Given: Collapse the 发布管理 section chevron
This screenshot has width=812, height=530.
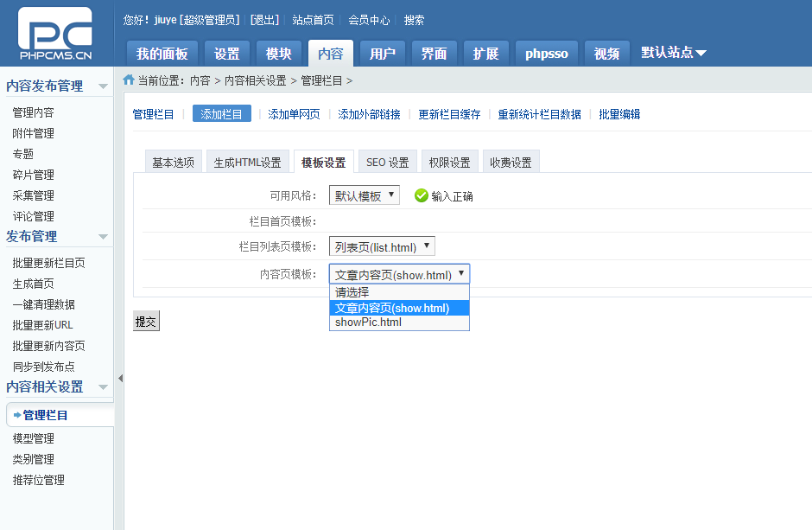Looking at the screenshot, I should tap(103, 236).
